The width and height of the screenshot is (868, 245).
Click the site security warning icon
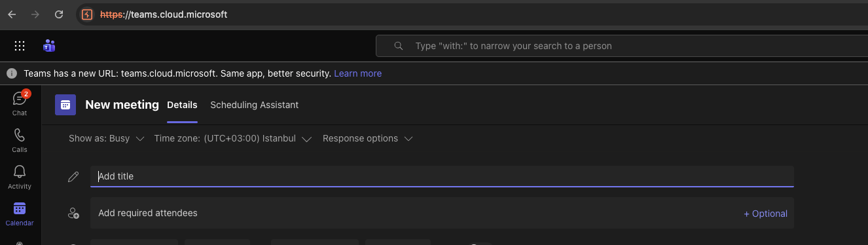pos(87,14)
